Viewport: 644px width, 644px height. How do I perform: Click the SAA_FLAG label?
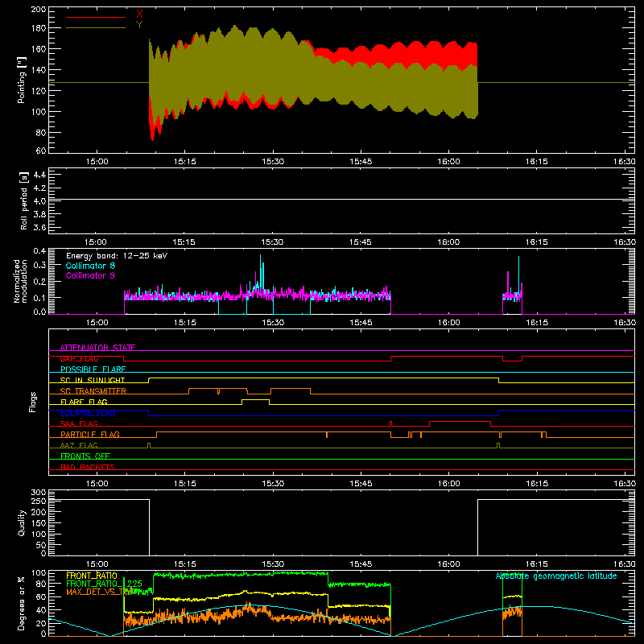click(x=79, y=423)
